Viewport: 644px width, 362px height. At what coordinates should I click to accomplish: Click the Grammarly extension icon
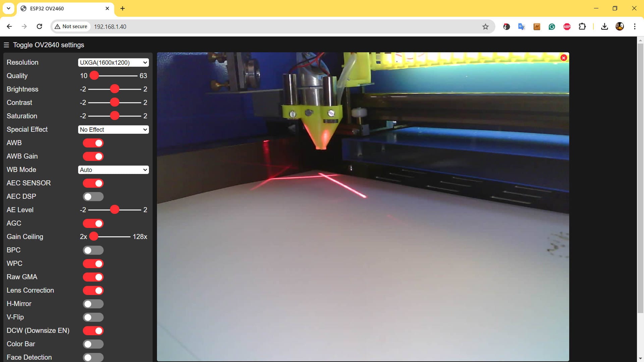point(552,26)
